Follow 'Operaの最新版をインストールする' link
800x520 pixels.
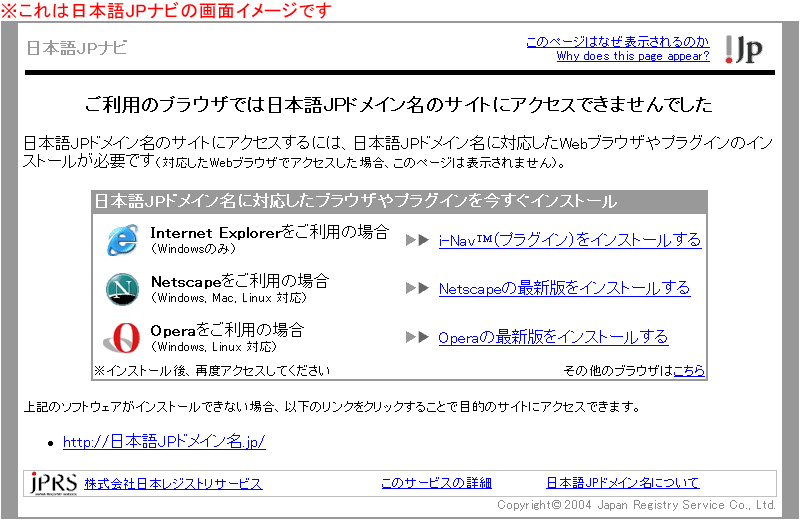tap(553, 337)
